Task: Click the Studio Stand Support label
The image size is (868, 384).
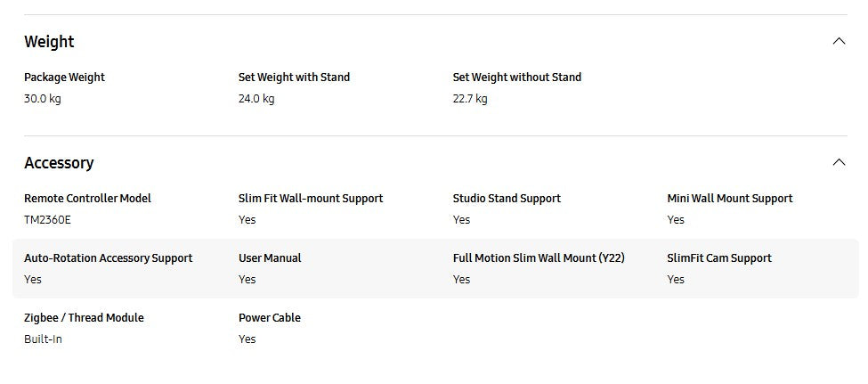Action: tap(507, 199)
